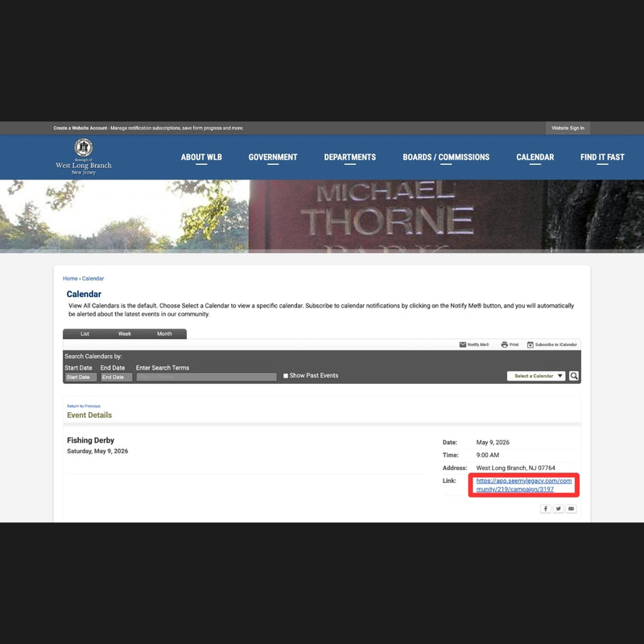Switch to the Month view tab
Viewport: 644px width, 644px height.
[164, 334]
